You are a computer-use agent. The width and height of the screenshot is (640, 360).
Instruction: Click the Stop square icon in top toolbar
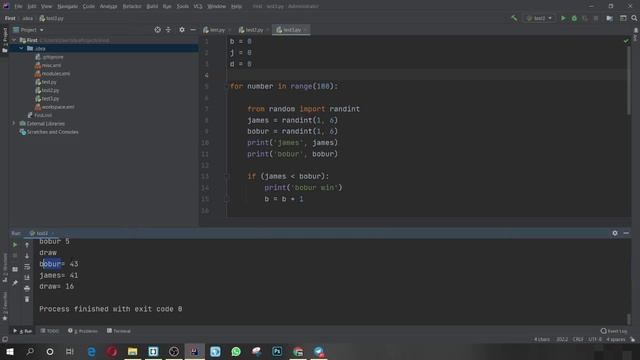(596, 18)
